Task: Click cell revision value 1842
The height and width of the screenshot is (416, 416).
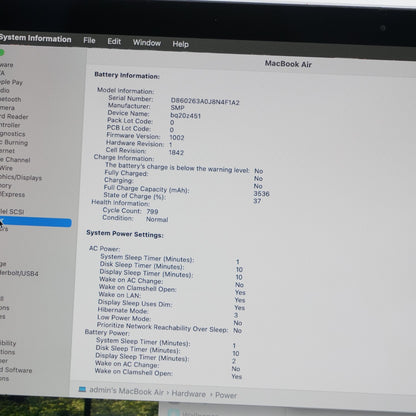Action: click(176, 152)
